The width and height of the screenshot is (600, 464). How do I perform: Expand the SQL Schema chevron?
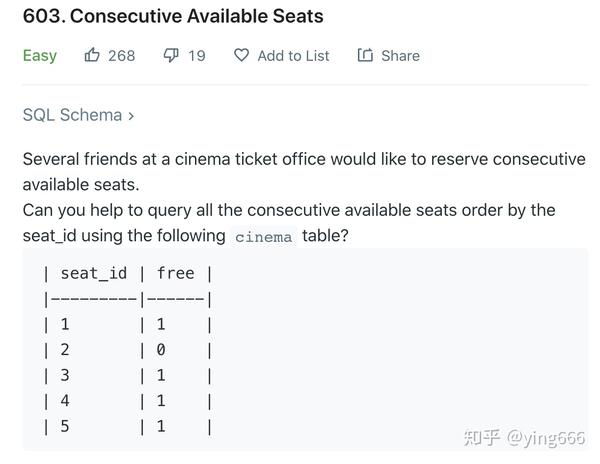pos(131,116)
